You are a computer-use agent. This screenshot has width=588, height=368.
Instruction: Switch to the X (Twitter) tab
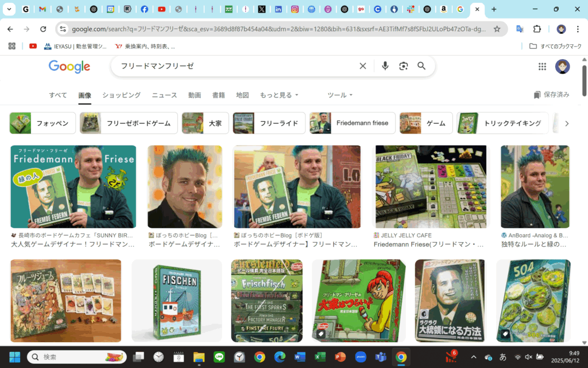coord(262,9)
